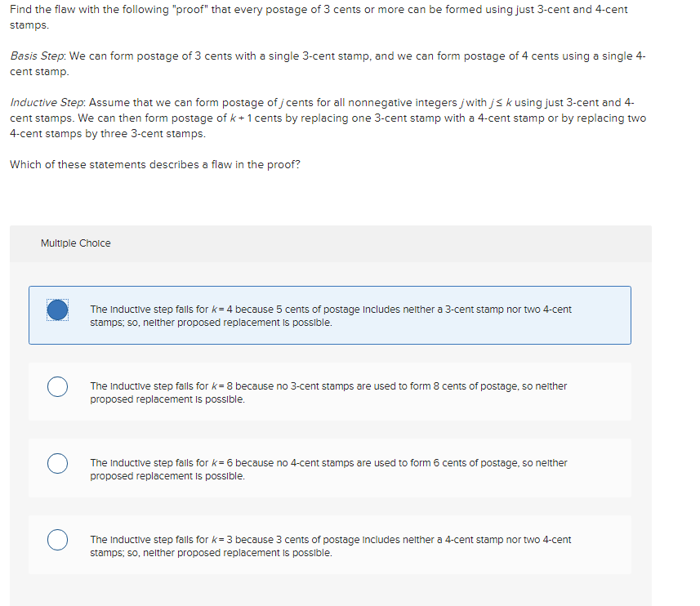
Task: Select the filled k = 4 radio button
Action: coord(58,310)
